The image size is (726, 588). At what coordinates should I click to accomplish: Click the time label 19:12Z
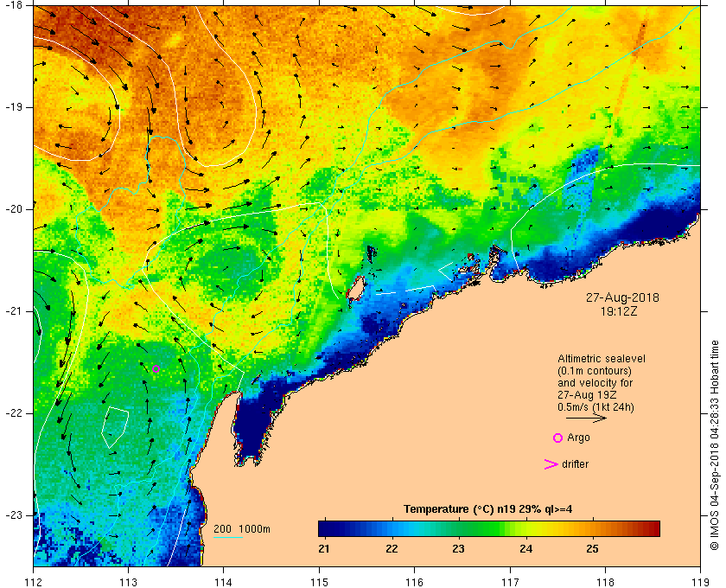(x=619, y=311)
